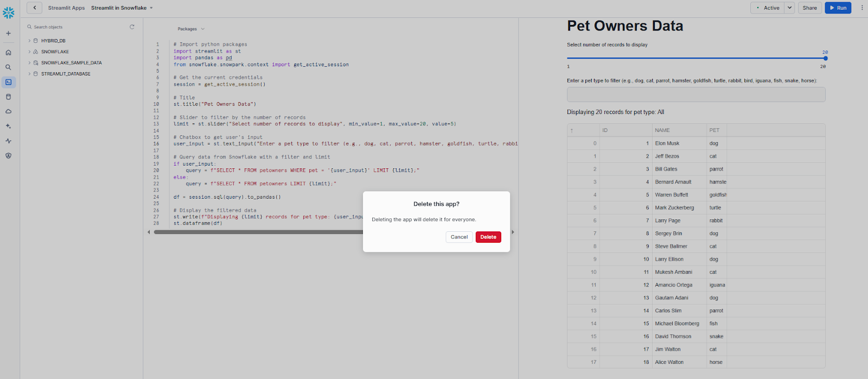The image size is (868, 379).
Task: Open the Home icon in sidebar
Action: click(x=8, y=53)
